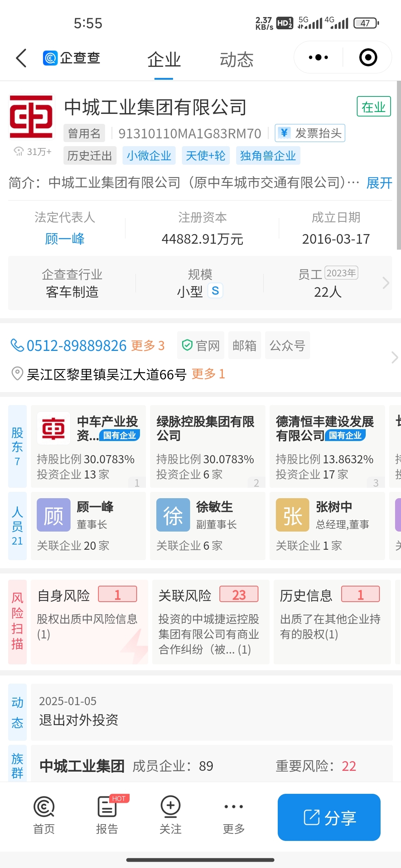The width and height of the screenshot is (401, 868).
Task: Tap the circular close mini-program icon
Action: tap(368, 57)
